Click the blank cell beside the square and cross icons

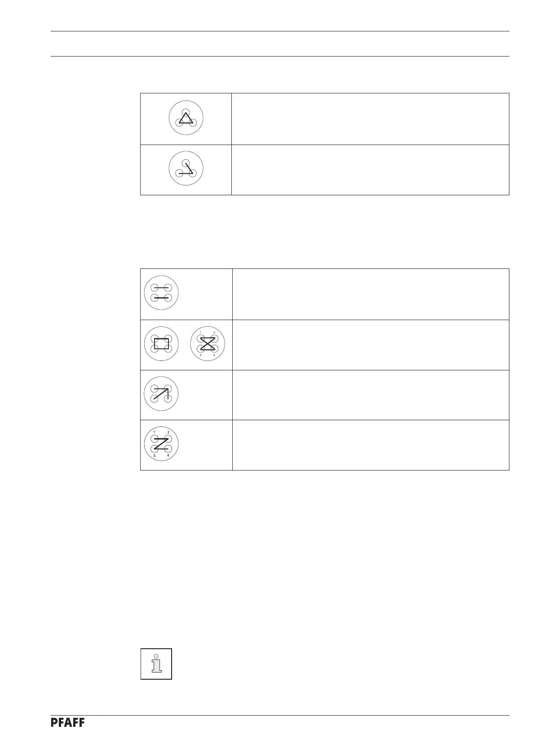(x=371, y=345)
